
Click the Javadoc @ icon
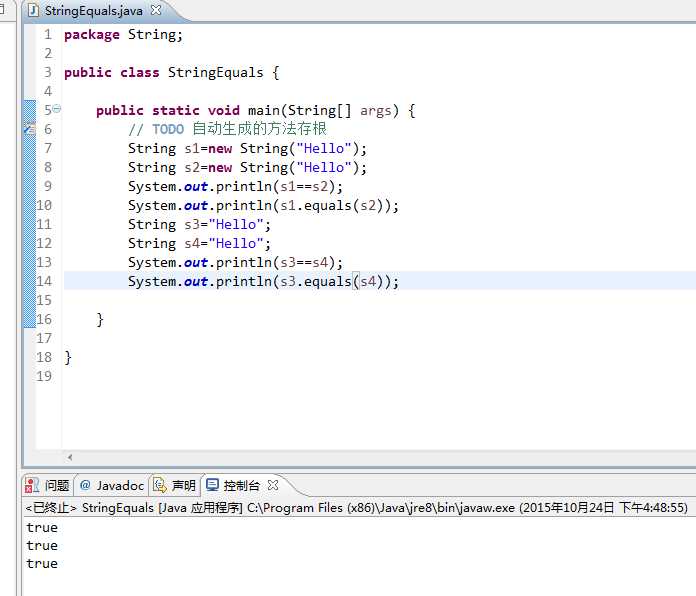85,485
